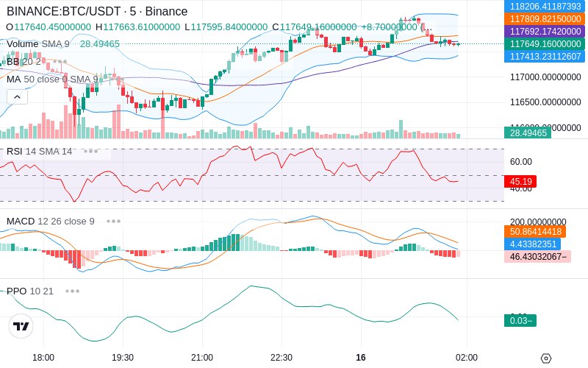Viewport: 588px width, 368px height.
Task: Click the low price value L117595.84000000
Action: tap(226, 27)
